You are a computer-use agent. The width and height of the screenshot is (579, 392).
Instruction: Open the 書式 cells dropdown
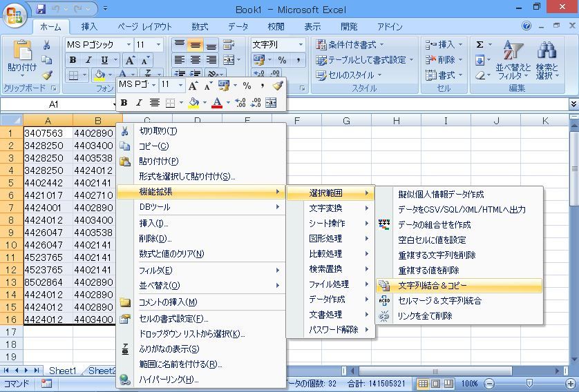[x=444, y=75]
